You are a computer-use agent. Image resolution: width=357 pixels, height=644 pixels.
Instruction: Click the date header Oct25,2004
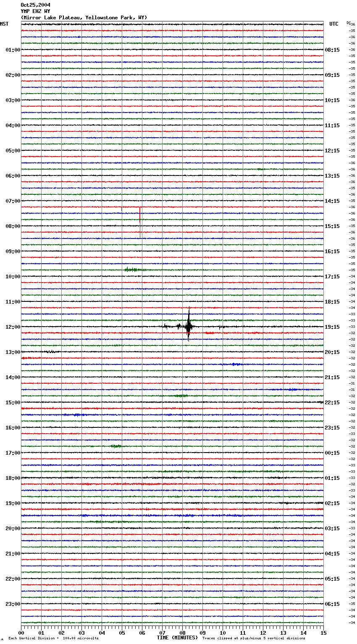[36, 5]
